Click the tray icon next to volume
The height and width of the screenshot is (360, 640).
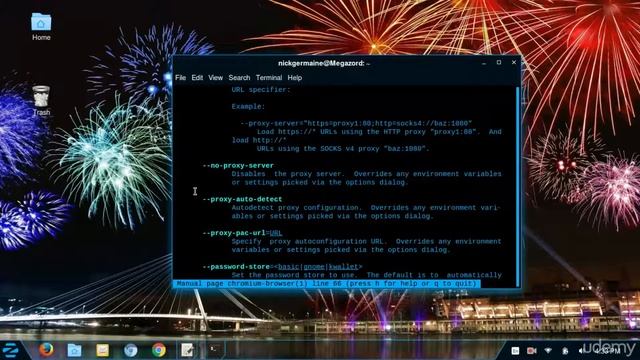point(565,351)
